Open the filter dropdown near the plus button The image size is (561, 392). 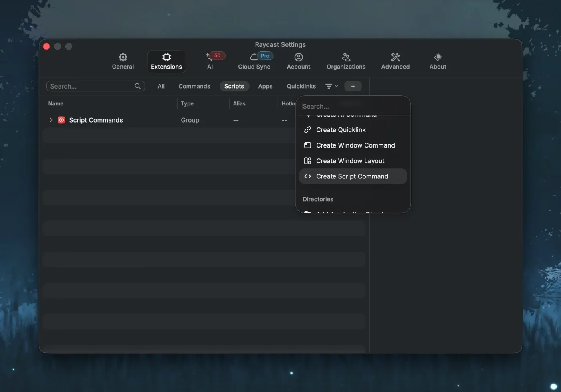click(331, 86)
